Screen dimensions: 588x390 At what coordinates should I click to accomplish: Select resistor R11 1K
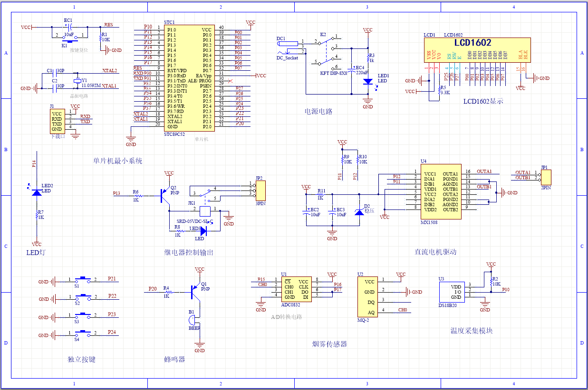[321, 194]
